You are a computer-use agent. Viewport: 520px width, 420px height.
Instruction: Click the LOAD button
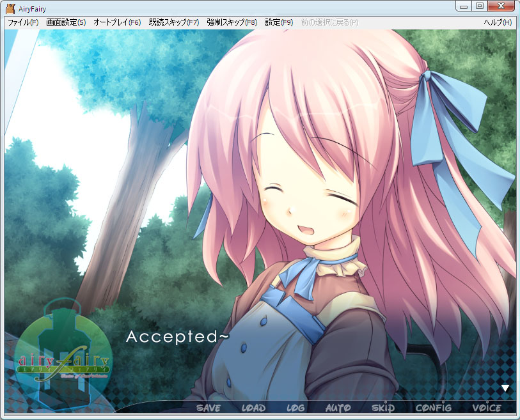253,408
